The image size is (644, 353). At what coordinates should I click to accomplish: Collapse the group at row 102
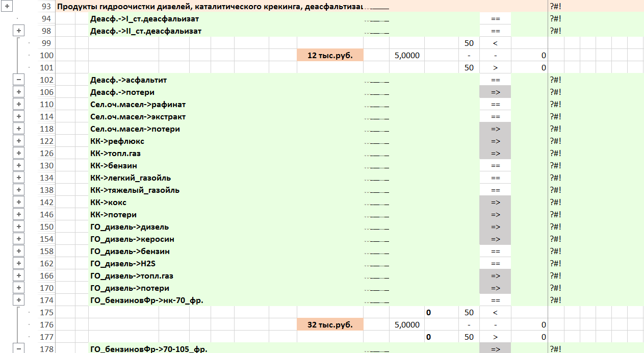pyautogui.click(x=19, y=80)
